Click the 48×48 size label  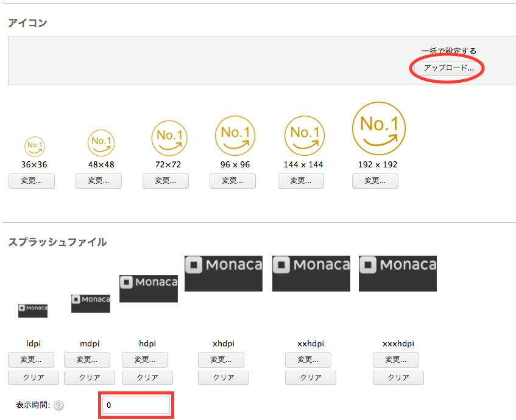[101, 164]
